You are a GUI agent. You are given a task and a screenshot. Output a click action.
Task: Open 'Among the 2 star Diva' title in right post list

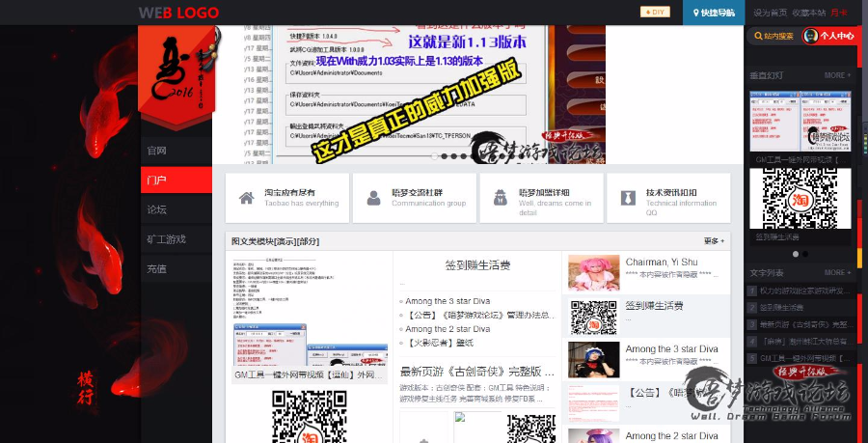671,436
